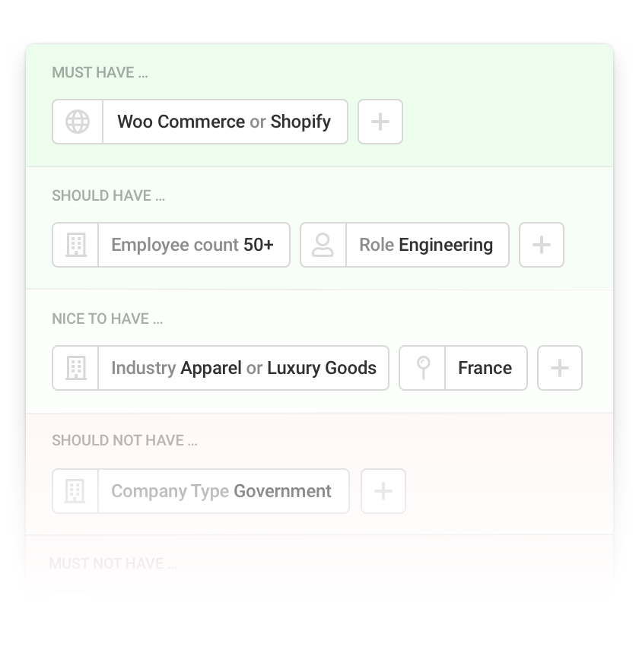This screenshot has width=639, height=672.
Task: Click the NICE TO HAVE section header
Action: point(107,319)
